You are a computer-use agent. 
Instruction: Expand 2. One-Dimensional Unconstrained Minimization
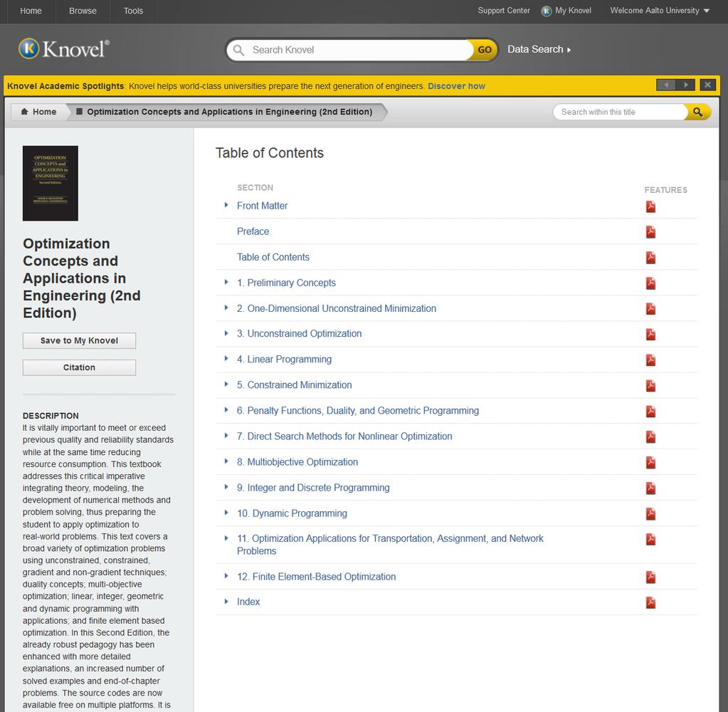(x=226, y=308)
